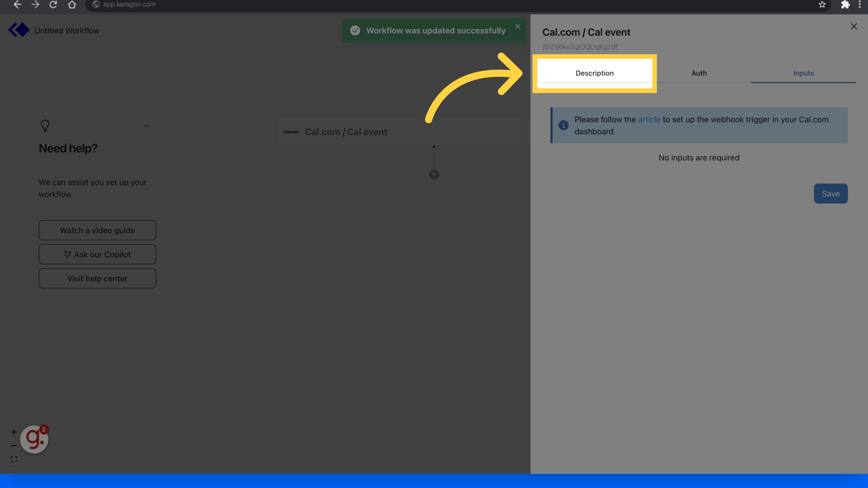Open the Description tab

(594, 73)
